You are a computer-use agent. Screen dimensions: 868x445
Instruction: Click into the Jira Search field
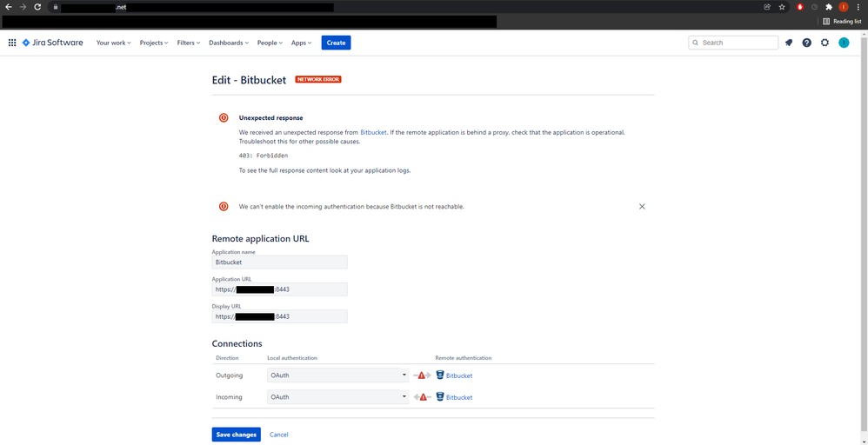[733, 43]
